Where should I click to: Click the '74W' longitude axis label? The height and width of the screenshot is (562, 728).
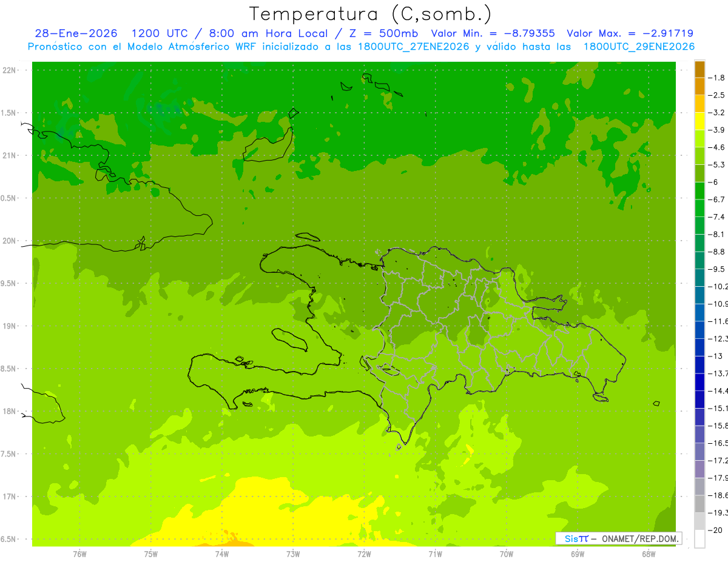(x=222, y=554)
